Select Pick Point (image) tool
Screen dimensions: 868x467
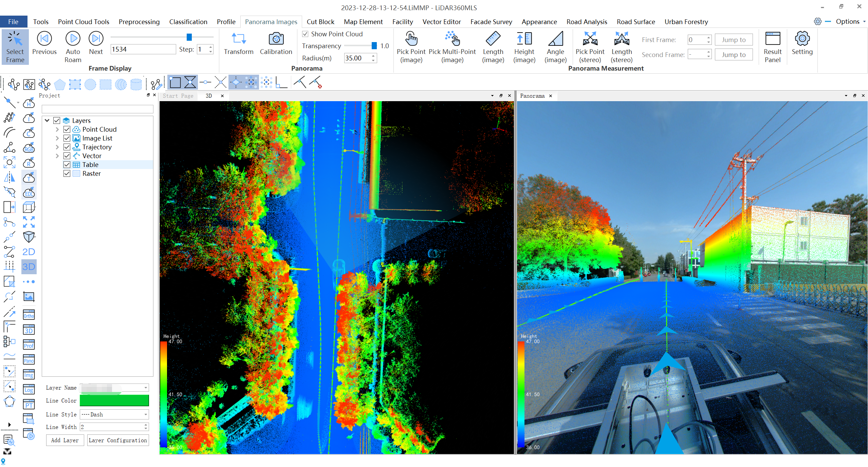tap(411, 47)
